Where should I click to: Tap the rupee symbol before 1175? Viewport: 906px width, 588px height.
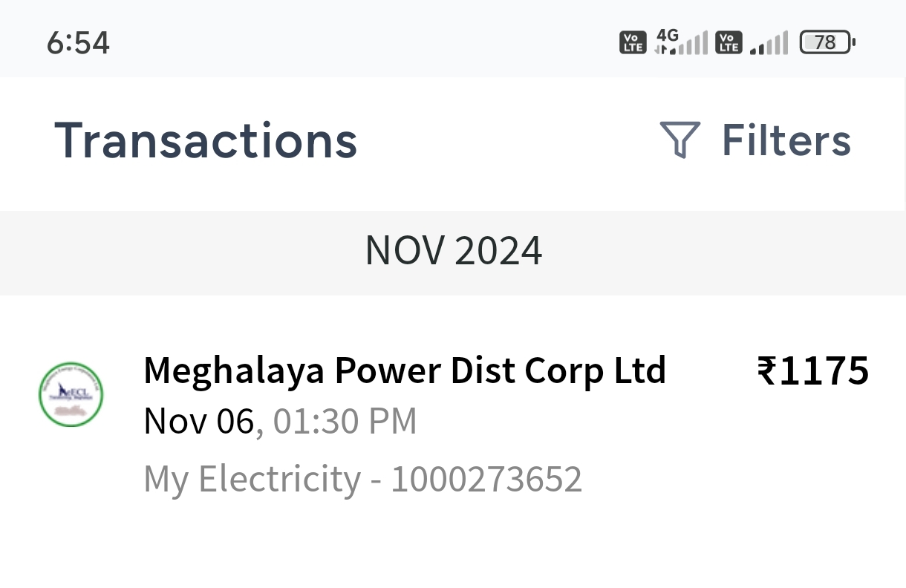click(x=768, y=370)
